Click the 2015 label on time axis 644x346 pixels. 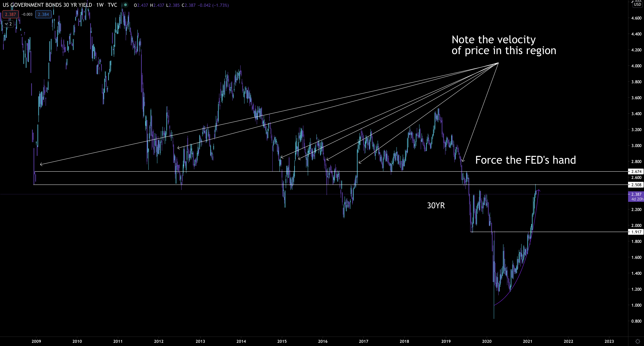[282, 341]
